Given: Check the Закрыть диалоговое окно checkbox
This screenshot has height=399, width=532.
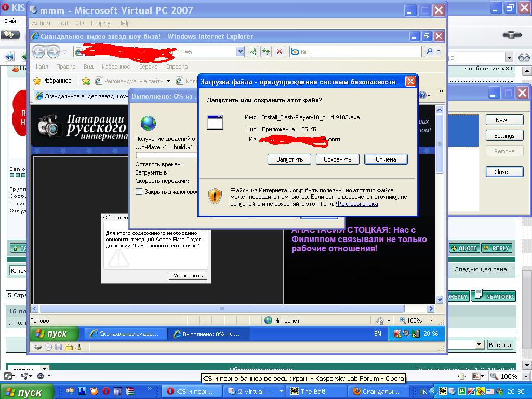Looking at the screenshot, I should click(x=139, y=191).
